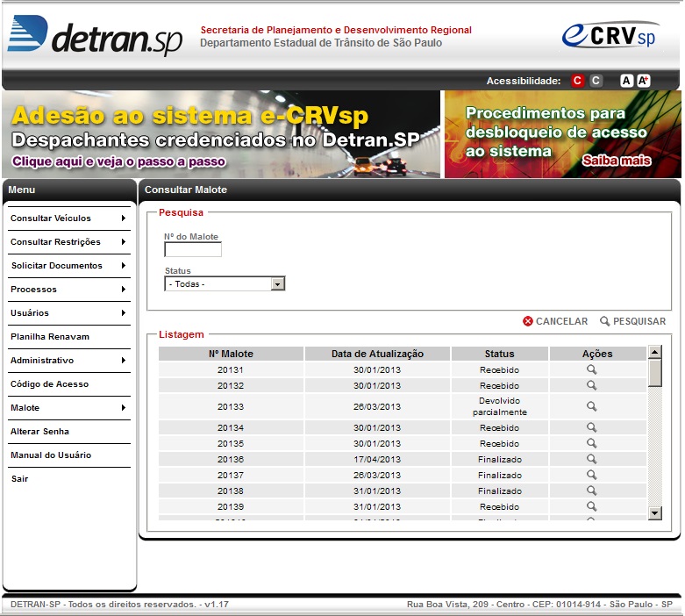Click the Finalizado status for 20138
Screen dimensions: 685x616
[x=499, y=491]
